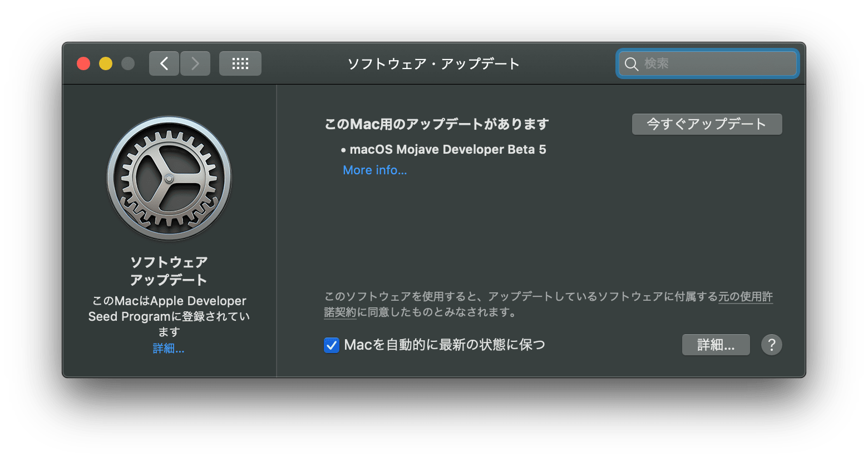Go back with the left chevron button
The width and height of the screenshot is (868, 460).
pyautogui.click(x=164, y=63)
